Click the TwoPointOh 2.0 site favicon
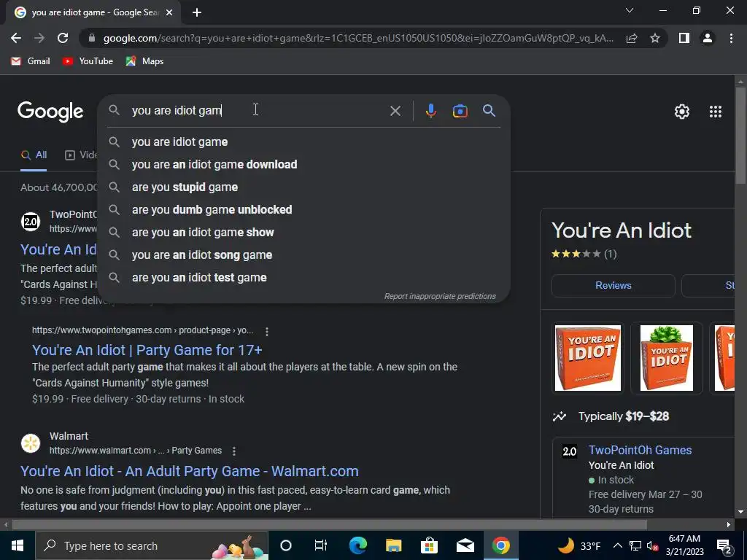747x560 pixels. (x=31, y=222)
